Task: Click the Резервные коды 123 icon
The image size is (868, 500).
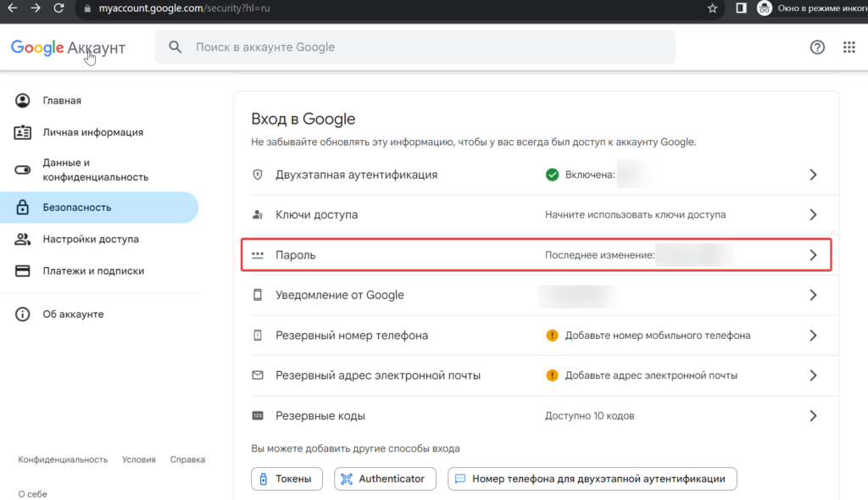Action: [x=258, y=415]
